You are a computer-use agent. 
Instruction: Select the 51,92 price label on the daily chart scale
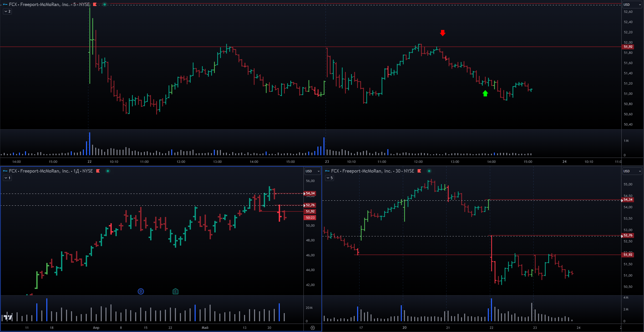[310, 211]
